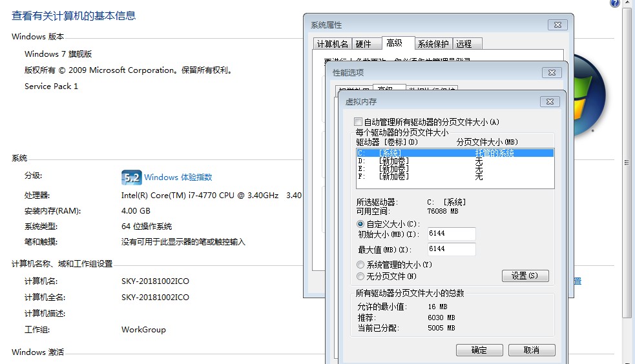
Task: Click the 设置(S) button
Action: pyautogui.click(x=525, y=276)
